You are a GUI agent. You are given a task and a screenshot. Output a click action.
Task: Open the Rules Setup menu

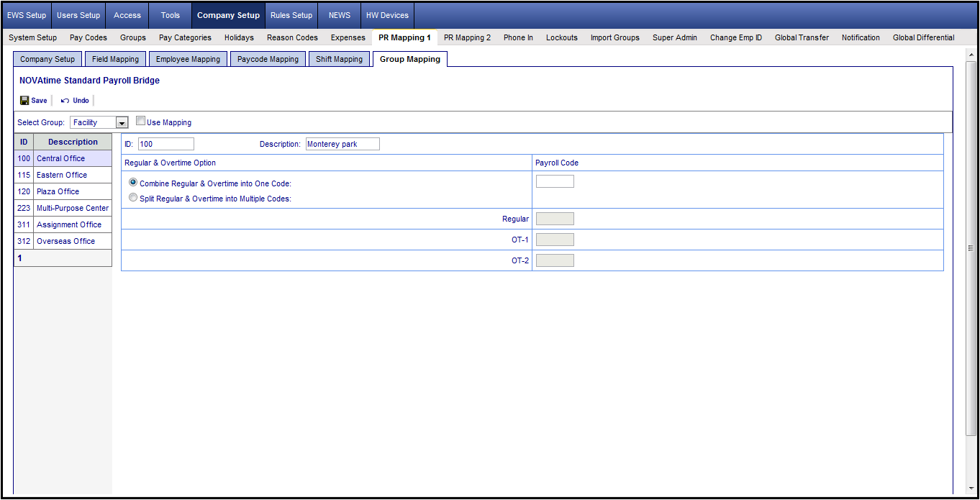coord(291,15)
